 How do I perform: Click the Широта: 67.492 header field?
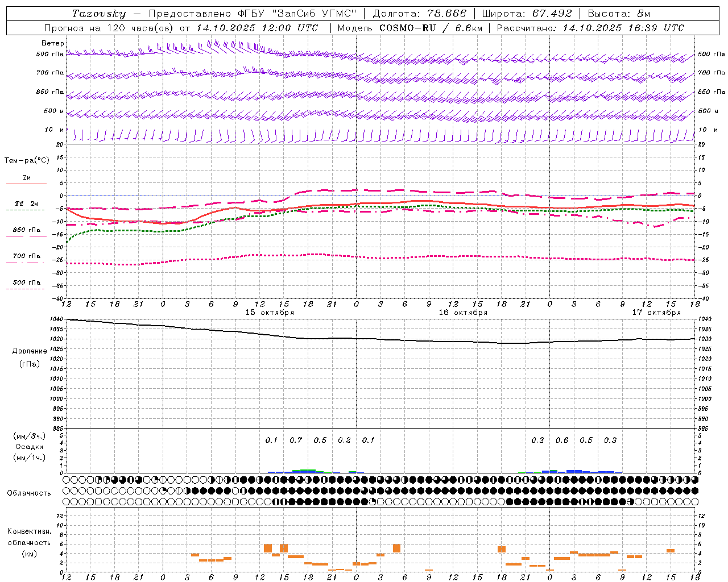tap(527, 14)
